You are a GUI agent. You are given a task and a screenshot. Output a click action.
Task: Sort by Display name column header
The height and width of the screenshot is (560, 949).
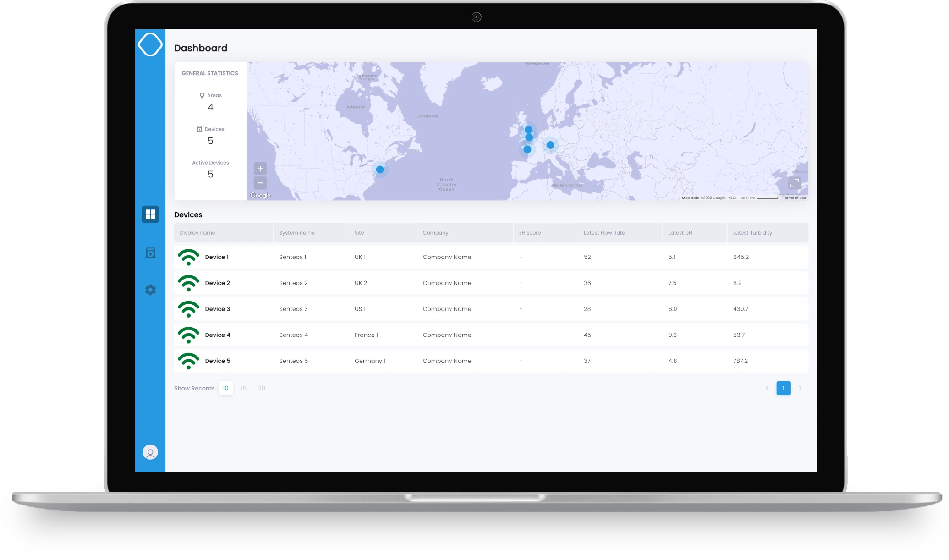(x=197, y=233)
